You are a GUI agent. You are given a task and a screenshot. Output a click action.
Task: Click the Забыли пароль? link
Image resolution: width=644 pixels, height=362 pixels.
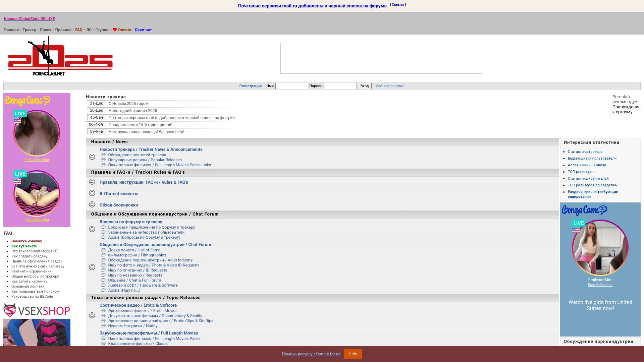(390, 86)
